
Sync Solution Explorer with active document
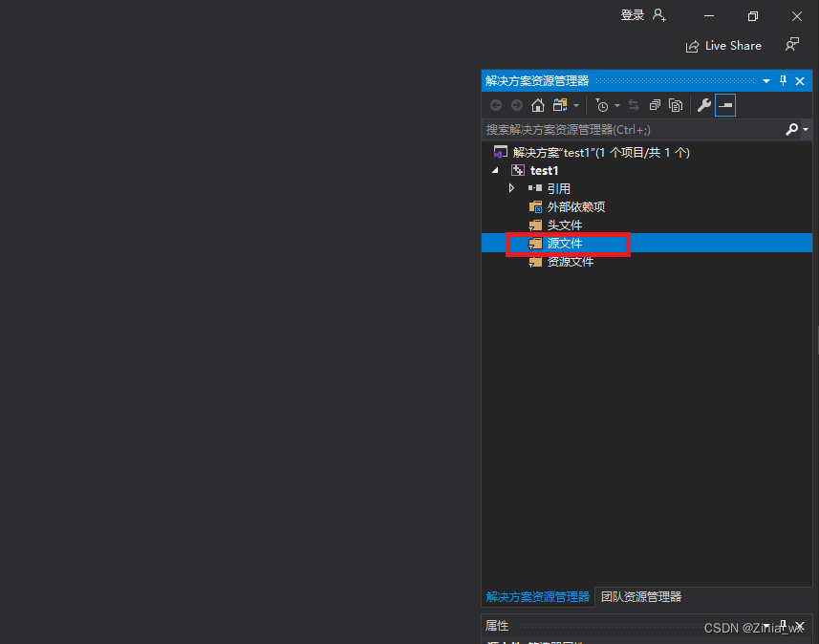click(634, 105)
